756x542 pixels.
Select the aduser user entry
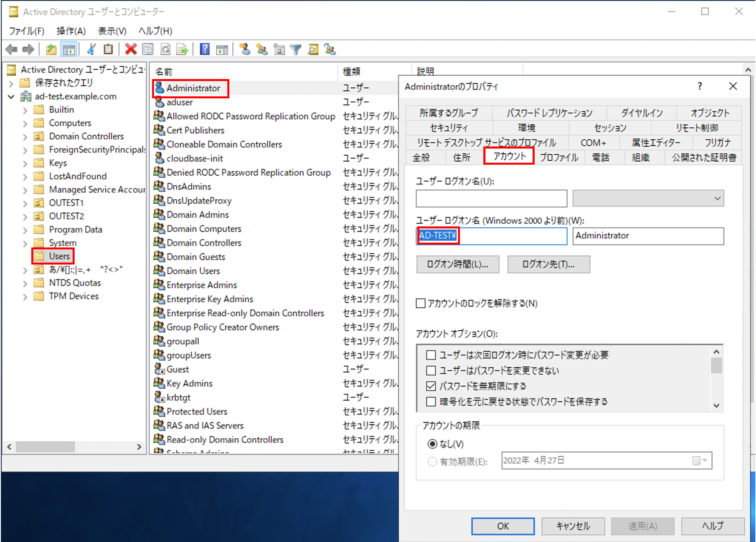point(180,102)
